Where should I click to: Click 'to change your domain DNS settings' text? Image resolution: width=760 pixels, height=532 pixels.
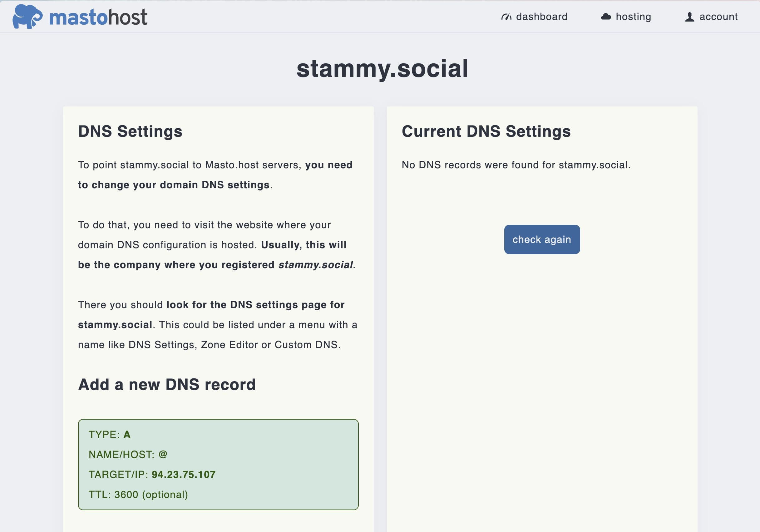pos(174,185)
